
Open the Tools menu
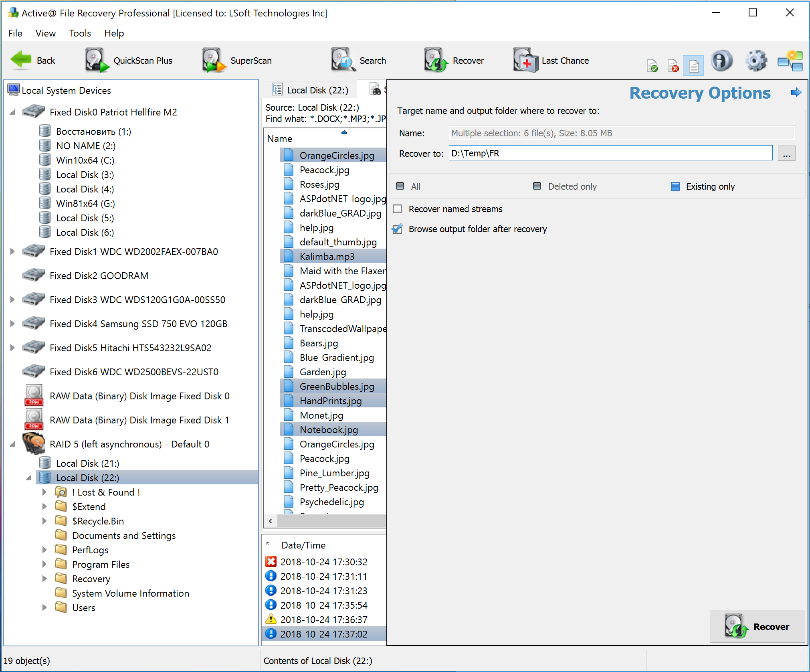(x=80, y=33)
